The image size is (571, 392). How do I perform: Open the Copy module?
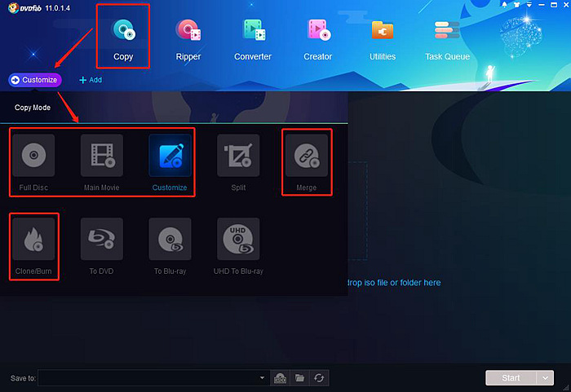coord(123,39)
